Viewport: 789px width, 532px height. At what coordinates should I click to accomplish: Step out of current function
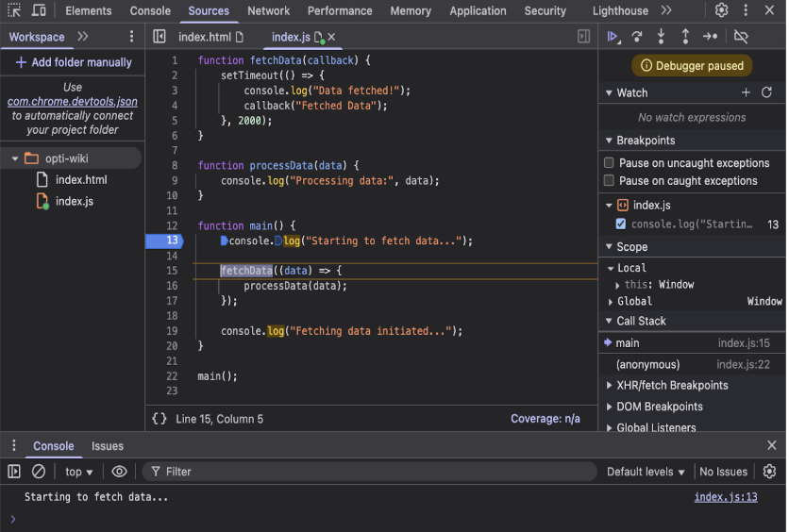(x=687, y=36)
